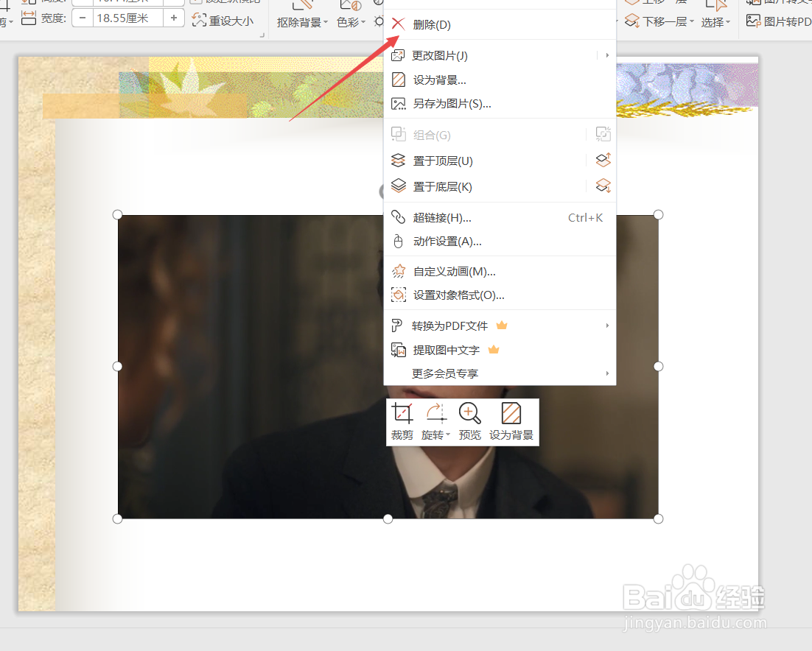Click 设为背景 on the floating toolbar
The width and height of the screenshot is (812, 651).
tap(511, 422)
